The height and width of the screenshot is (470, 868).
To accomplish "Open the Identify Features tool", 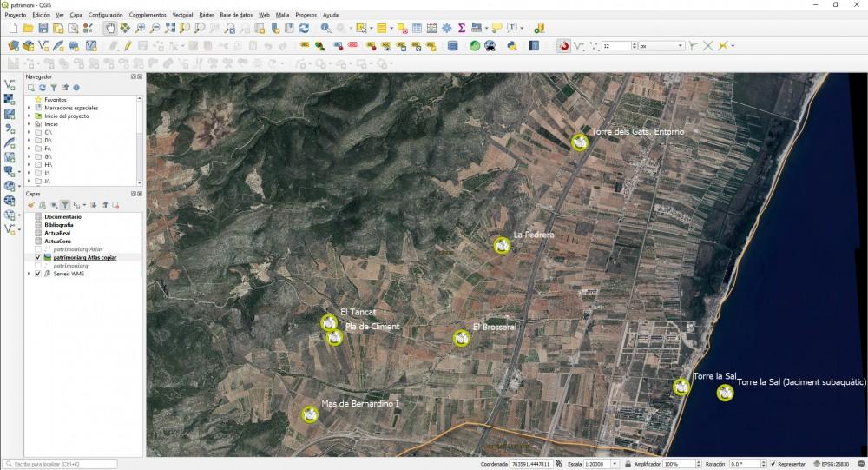I will click(x=326, y=29).
